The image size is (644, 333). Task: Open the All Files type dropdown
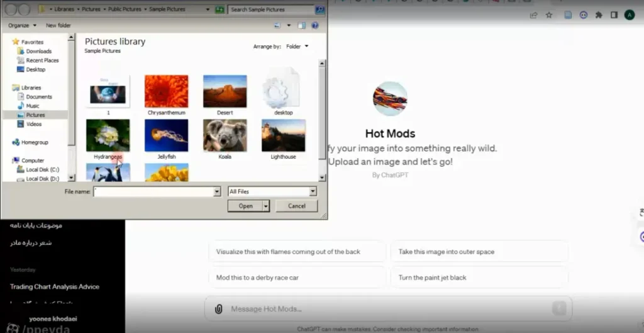(x=272, y=191)
